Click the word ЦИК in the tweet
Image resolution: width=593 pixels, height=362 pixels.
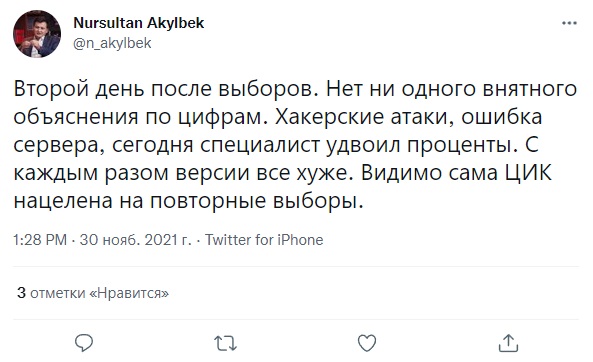tap(528, 172)
